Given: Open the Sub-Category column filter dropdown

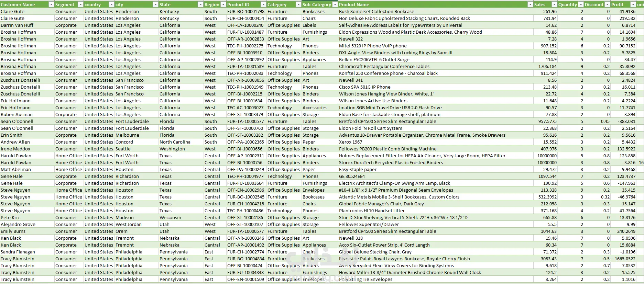Looking at the screenshot, I should click(x=335, y=4).
